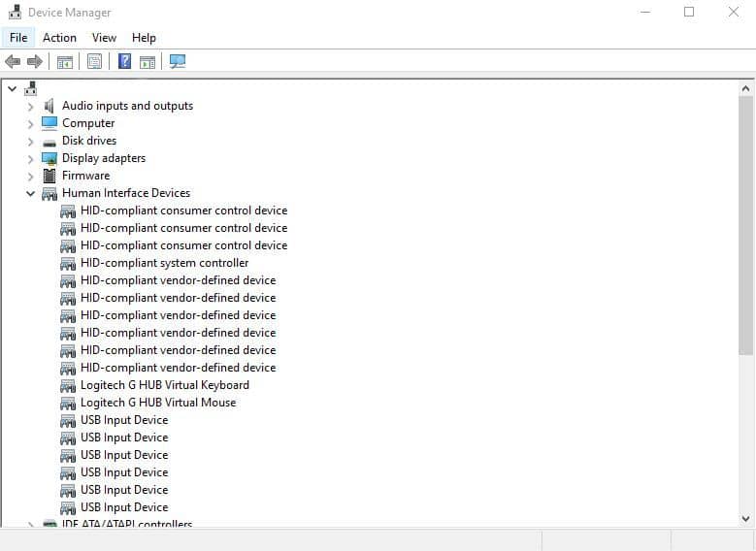Click the Firmware chip icon
Image resolution: width=756 pixels, height=551 pixels.
[x=49, y=176]
